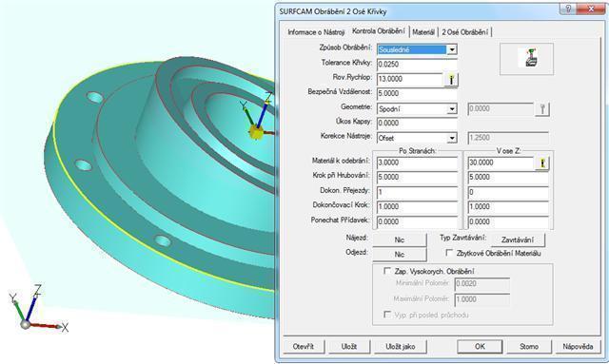The image size is (609, 364).
Task: Confirm the dialog with OK
Action: pyautogui.click(x=480, y=347)
